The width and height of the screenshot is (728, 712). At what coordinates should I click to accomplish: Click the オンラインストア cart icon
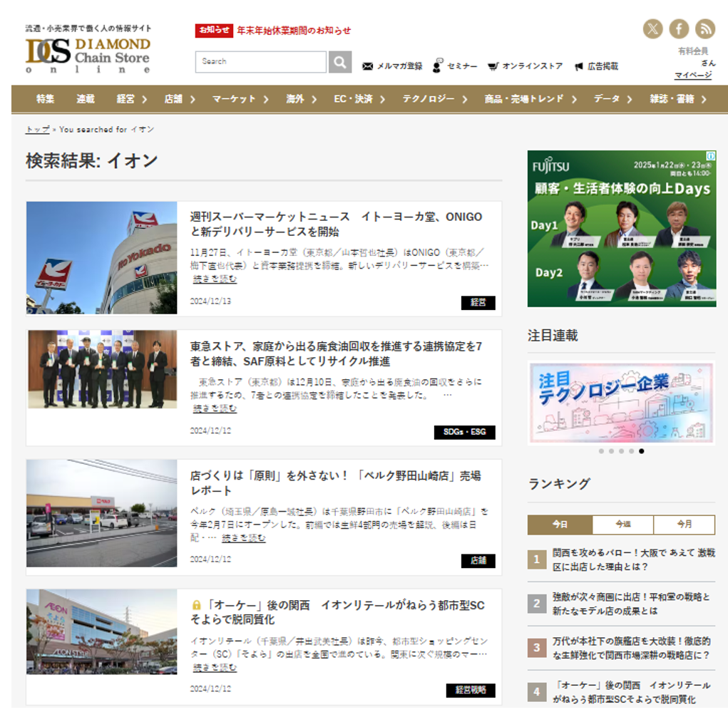pyautogui.click(x=493, y=66)
